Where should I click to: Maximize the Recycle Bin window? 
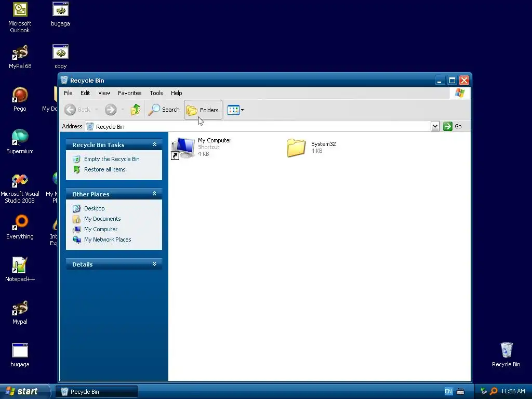(x=452, y=81)
